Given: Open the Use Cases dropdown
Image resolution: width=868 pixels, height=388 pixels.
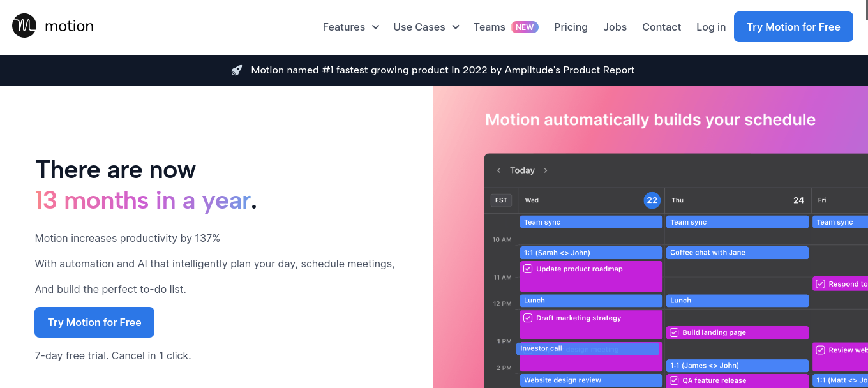Looking at the screenshot, I should click(426, 27).
